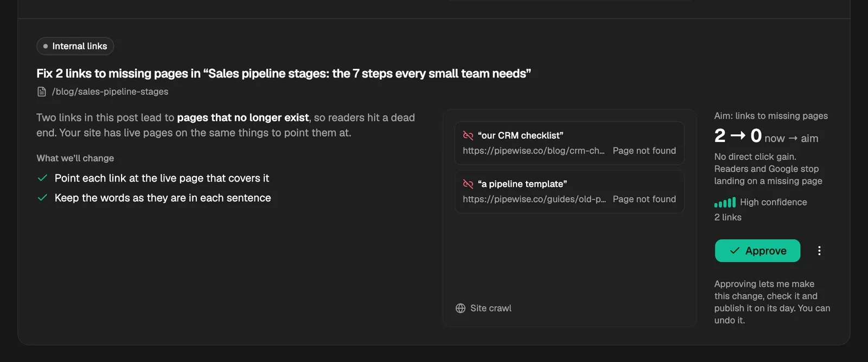Click "Page not found" on the CRM checklist row
868x362 pixels.
pos(644,151)
